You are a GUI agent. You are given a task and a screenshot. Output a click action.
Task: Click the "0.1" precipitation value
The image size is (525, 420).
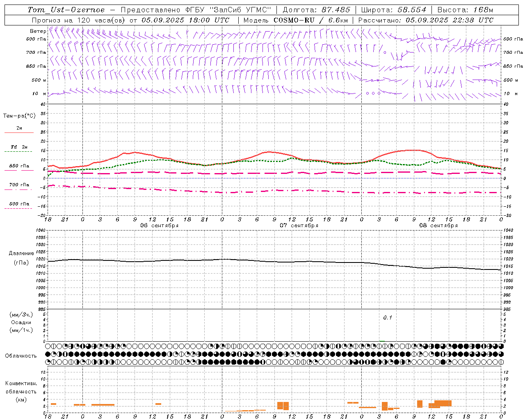click(388, 318)
